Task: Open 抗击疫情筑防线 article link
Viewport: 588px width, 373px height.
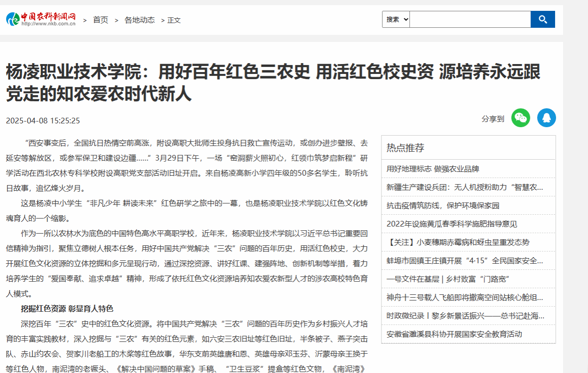Action: coord(443,205)
